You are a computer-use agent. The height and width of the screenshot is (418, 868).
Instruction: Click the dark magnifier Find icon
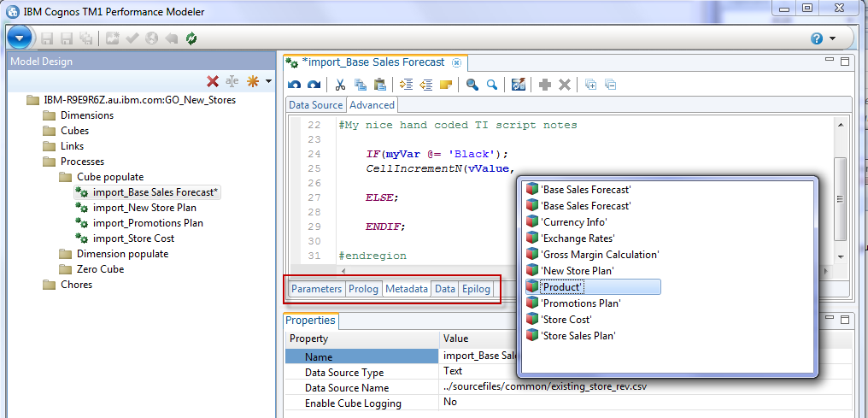coord(472,85)
